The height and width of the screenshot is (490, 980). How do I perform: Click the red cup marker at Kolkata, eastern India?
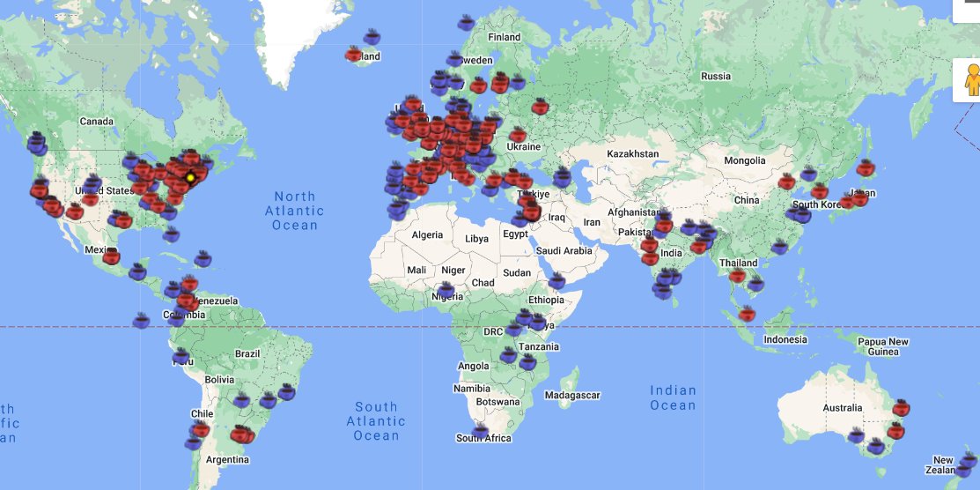(698, 247)
